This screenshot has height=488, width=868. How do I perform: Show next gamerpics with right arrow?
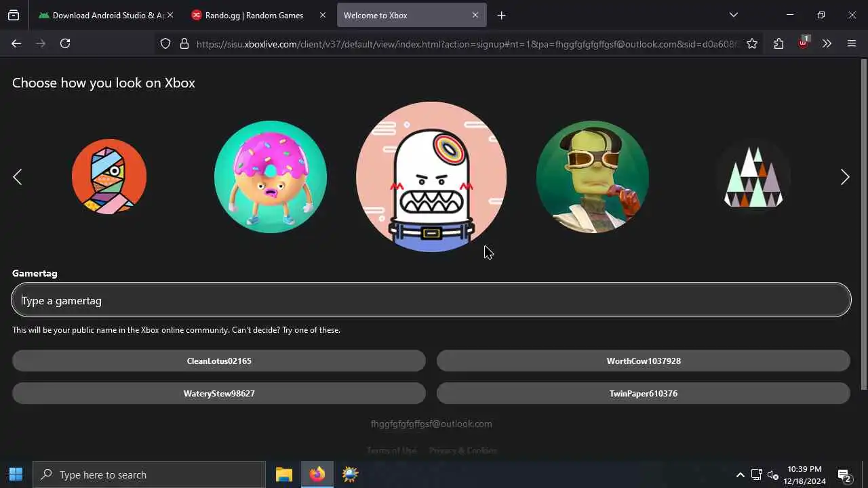pos(845,177)
